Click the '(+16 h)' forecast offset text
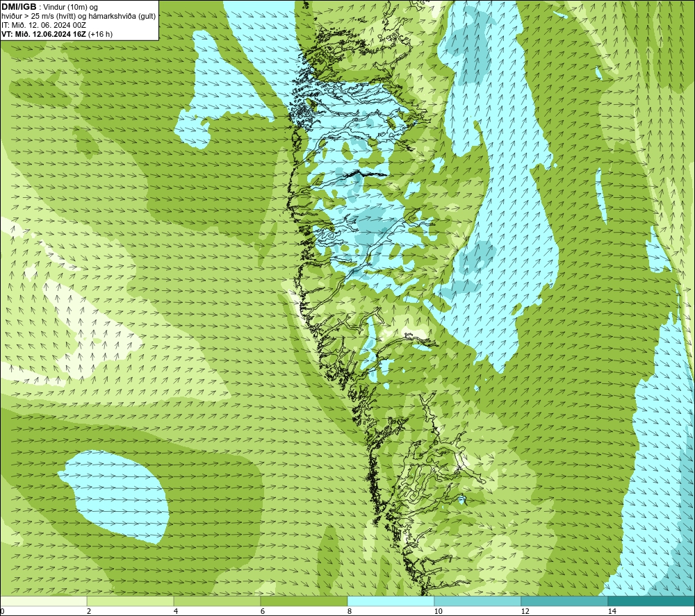695x616 pixels. pos(101,34)
